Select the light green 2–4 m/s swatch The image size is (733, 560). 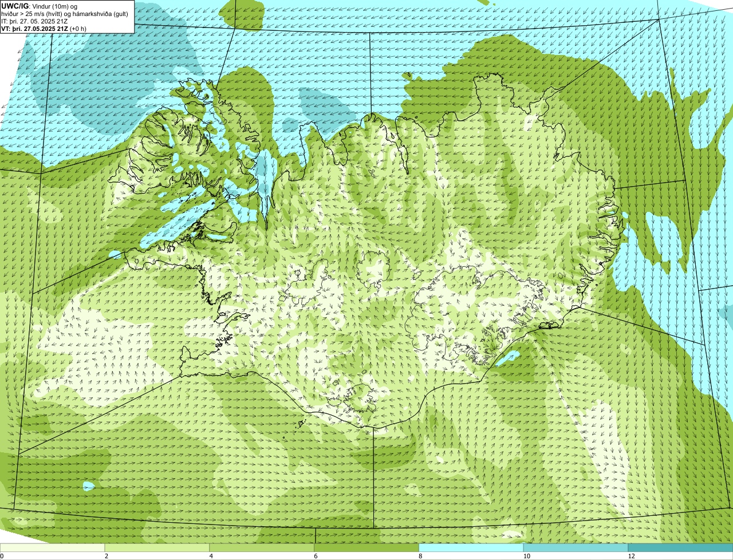(157, 548)
